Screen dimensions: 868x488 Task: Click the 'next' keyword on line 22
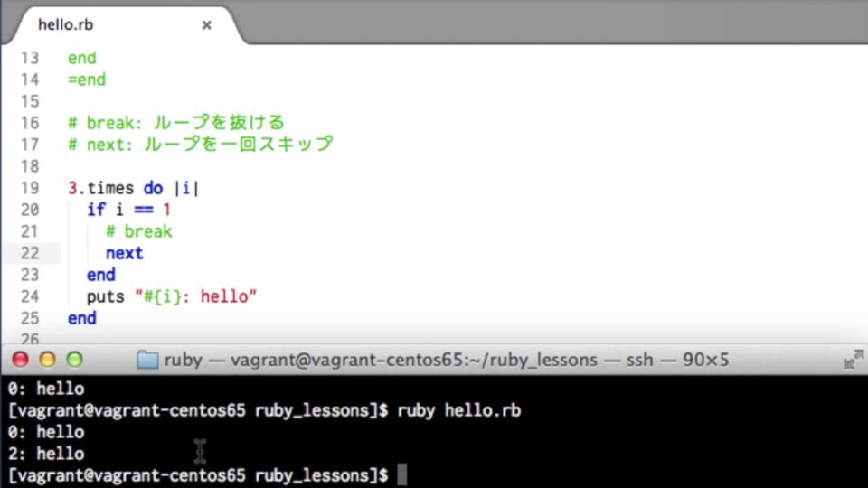click(125, 253)
